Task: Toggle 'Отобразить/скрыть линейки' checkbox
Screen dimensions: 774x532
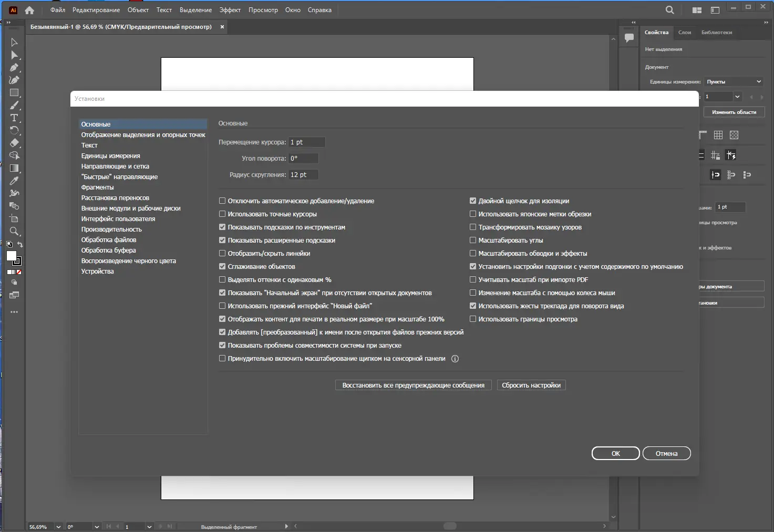Action: click(222, 254)
